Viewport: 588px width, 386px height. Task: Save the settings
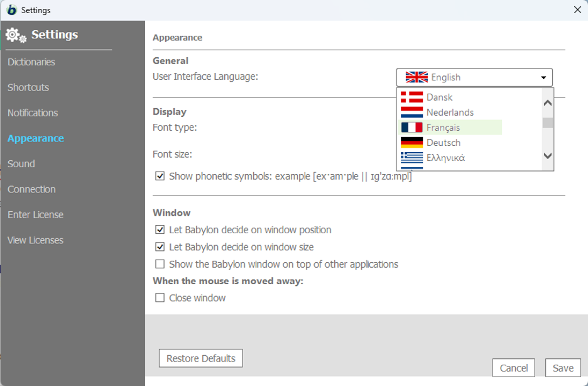[x=563, y=368]
